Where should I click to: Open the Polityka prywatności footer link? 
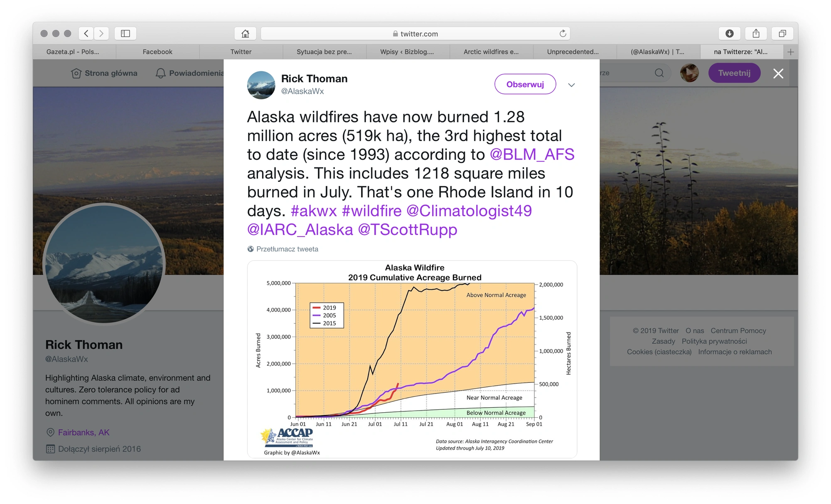tap(714, 341)
